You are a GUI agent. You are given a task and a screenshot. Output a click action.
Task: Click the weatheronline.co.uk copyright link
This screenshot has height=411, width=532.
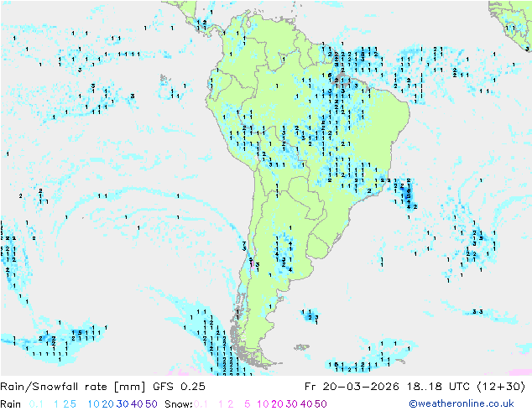(462, 403)
